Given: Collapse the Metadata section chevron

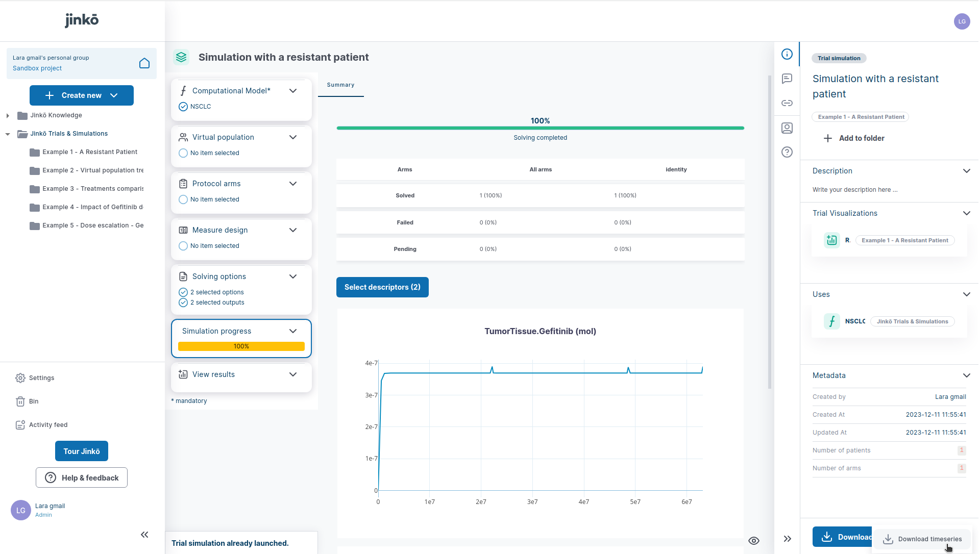Looking at the screenshot, I should [966, 375].
